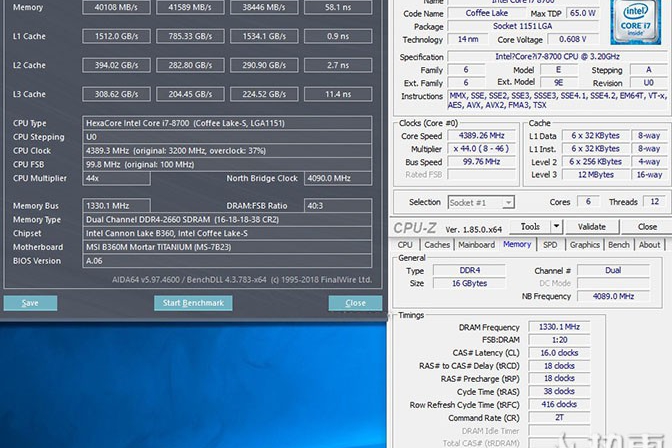Open the SPD tab
Screen dimensions: 672x448
coord(550,245)
